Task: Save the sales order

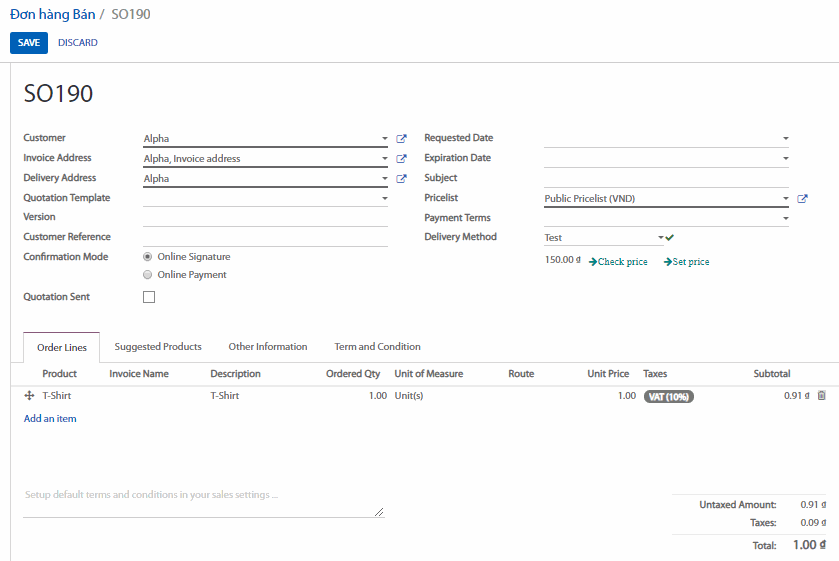Action: point(29,43)
